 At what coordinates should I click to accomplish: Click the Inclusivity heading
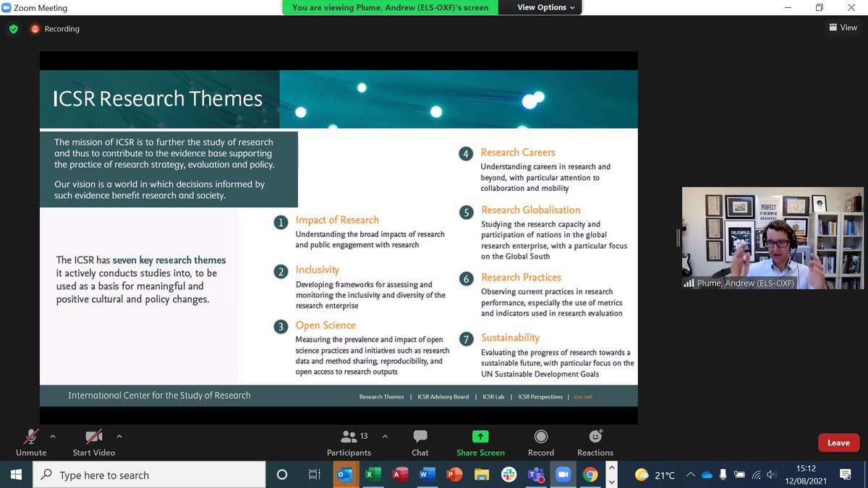(317, 270)
